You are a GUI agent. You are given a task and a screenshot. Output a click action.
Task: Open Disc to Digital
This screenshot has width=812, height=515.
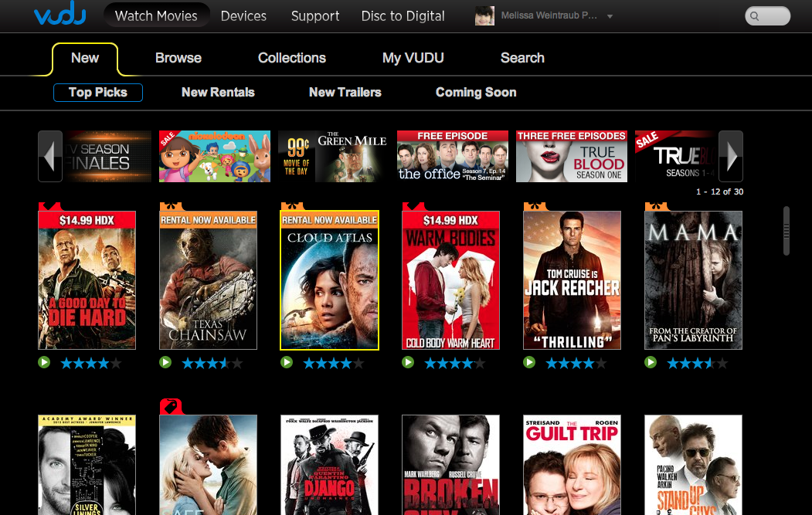coord(403,16)
